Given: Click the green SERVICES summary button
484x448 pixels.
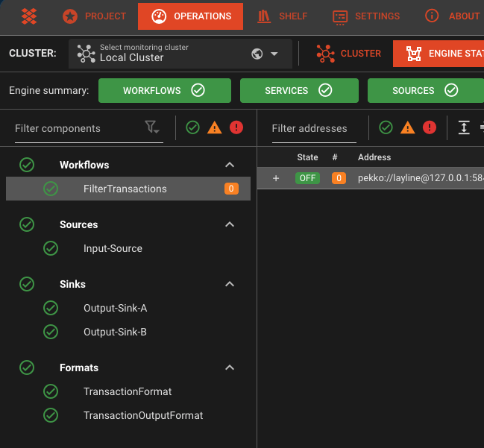Looking at the screenshot, I should click(298, 90).
